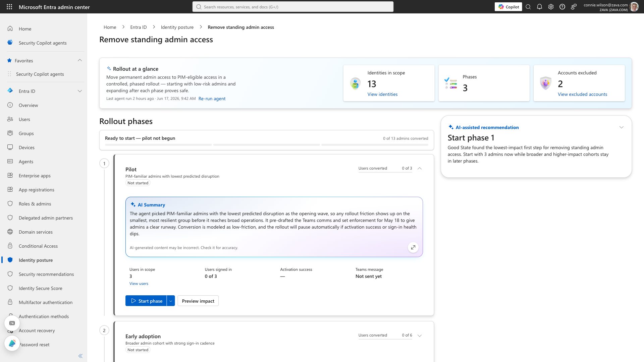Image resolution: width=644 pixels, height=362 pixels.
Task: Click the App registrations icon
Action: tap(10, 189)
